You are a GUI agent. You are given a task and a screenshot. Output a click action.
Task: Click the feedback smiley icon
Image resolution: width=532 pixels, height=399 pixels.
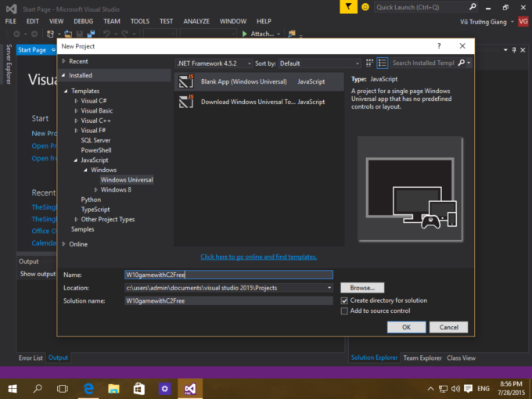365,7
